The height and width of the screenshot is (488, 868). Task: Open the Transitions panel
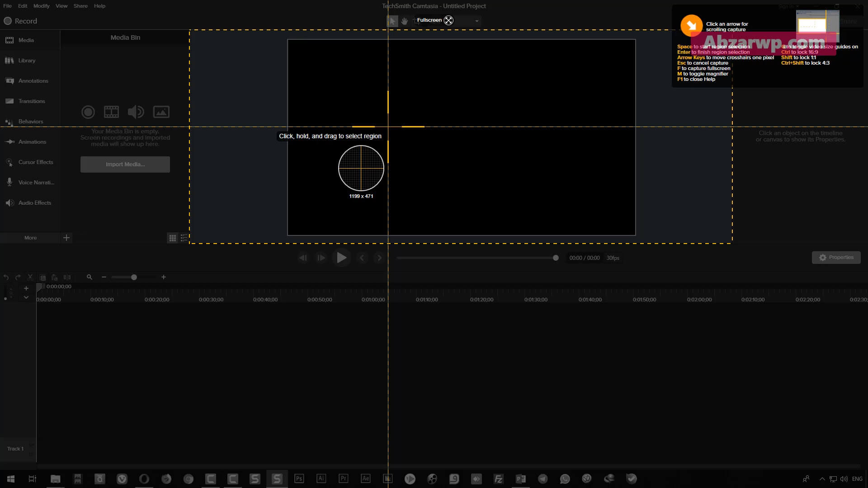click(30, 101)
